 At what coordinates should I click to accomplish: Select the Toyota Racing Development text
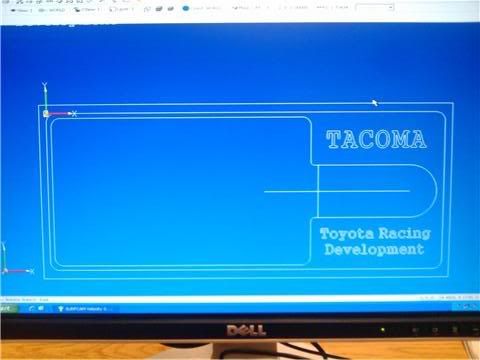[375, 242]
